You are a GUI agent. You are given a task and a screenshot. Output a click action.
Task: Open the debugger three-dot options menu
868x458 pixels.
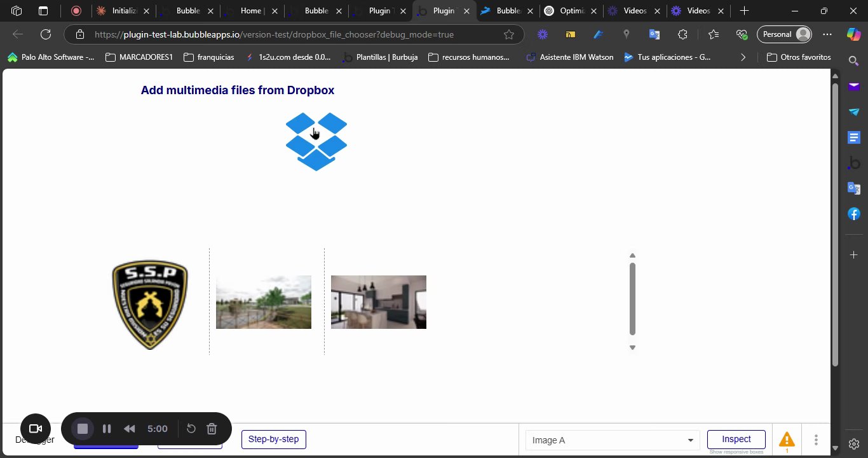(816, 440)
